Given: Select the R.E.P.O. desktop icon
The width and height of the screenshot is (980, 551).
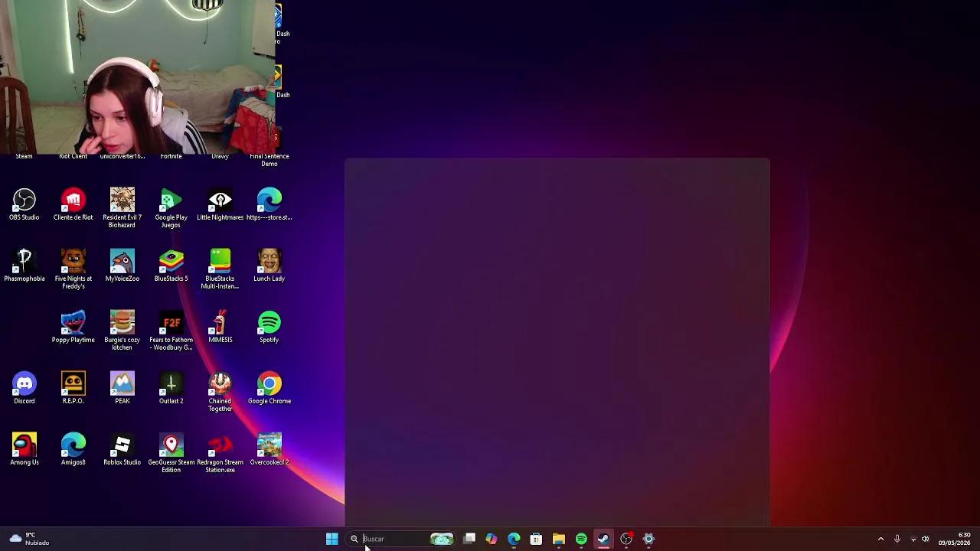Looking at the screenshot, I should pos(73,388).
